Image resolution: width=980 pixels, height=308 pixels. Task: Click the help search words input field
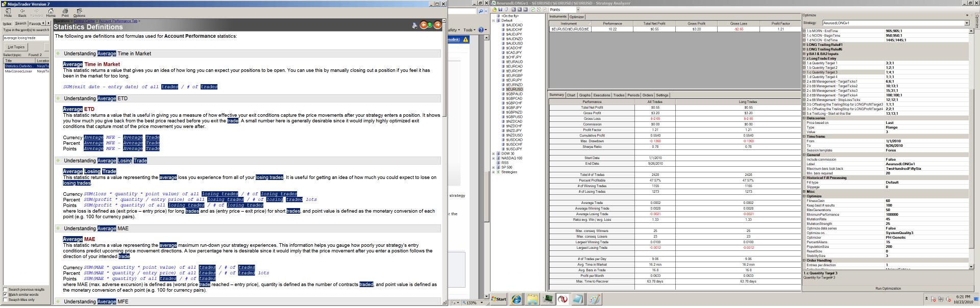[x=26, y=38]
